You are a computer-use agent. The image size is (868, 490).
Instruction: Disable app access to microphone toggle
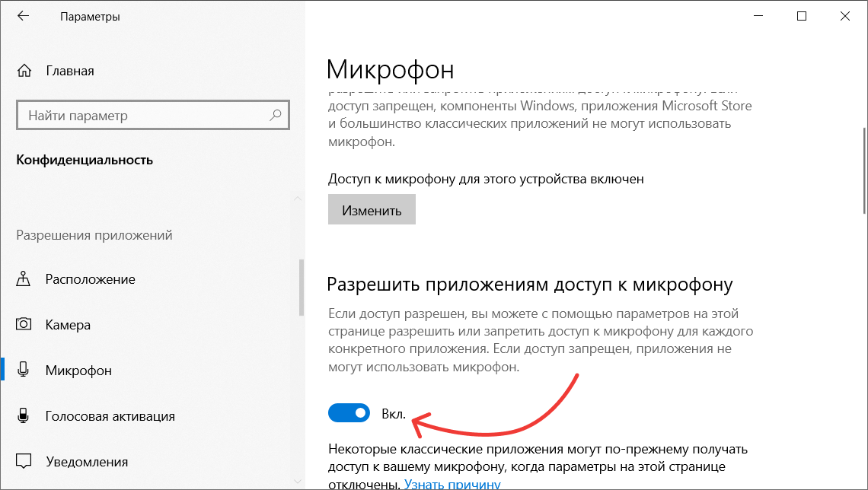349,413
